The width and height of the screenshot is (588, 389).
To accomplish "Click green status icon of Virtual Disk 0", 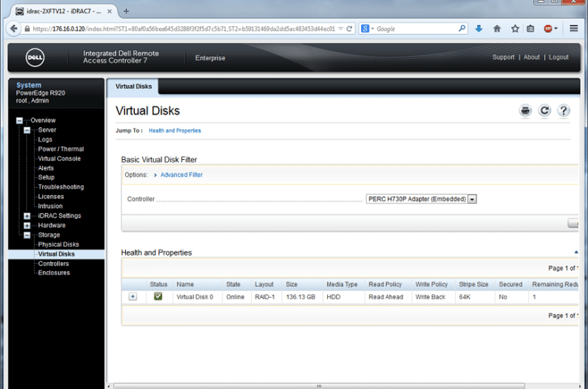I will (x=158, y=296).
